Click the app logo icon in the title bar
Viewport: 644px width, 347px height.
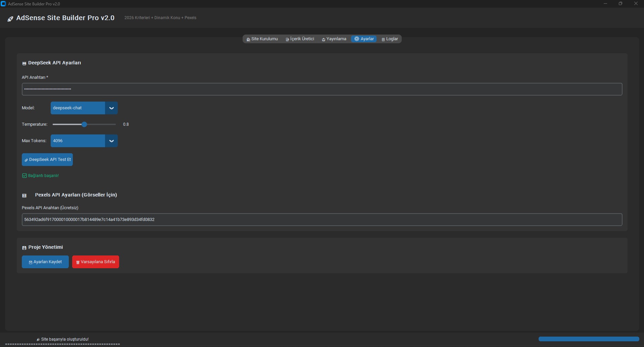click(3, 4)
